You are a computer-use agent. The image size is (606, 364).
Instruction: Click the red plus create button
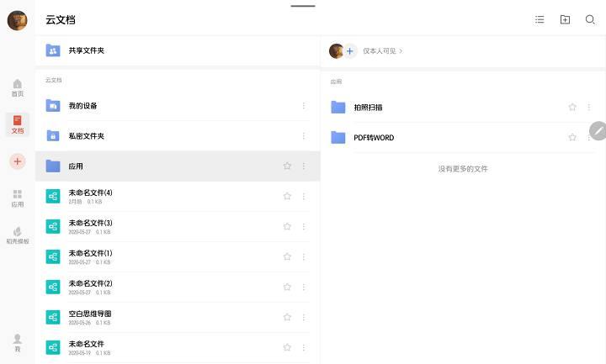(18, 161)
